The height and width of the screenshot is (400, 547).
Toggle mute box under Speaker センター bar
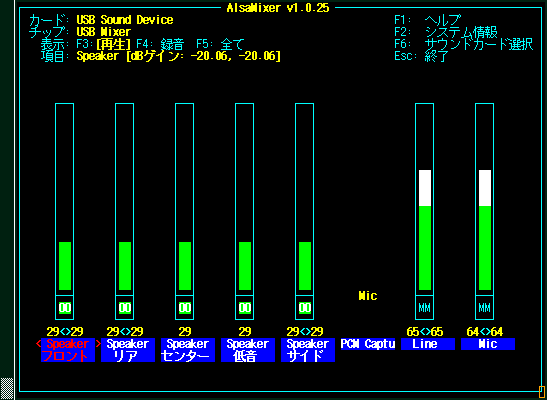[185, 308]
